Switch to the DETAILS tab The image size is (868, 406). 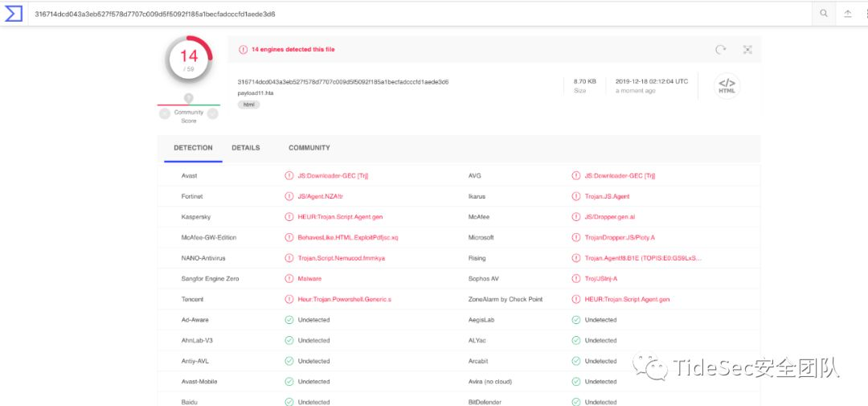tap(246, 148)
